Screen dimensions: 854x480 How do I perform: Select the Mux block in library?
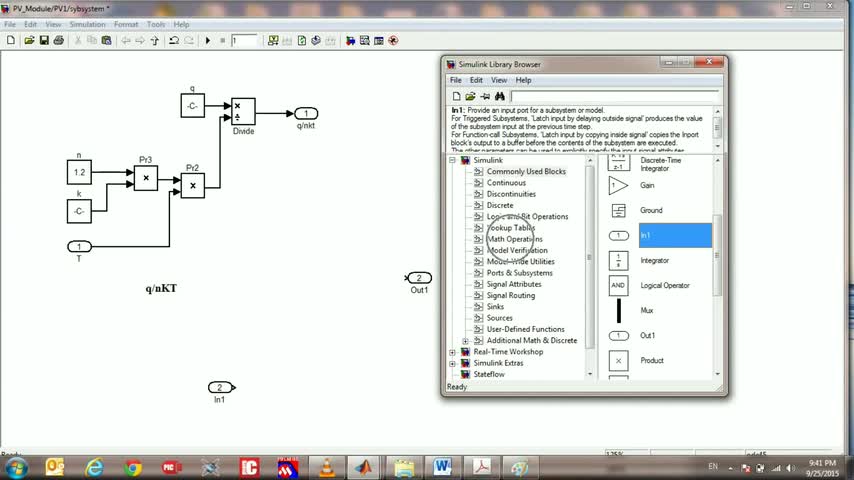pos(647,311)
